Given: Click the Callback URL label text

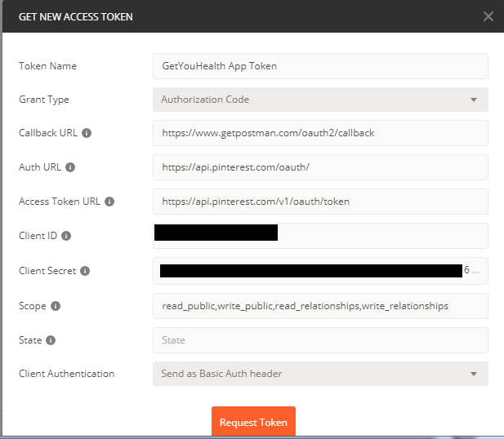Looking at the screenshot, I should coord(48,133).
